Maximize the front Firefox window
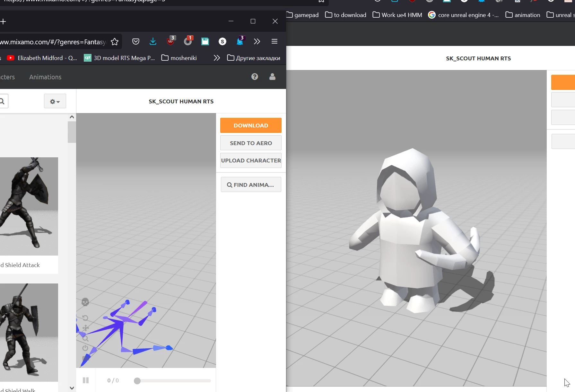The width and height of the screenshot is (575, 392). tap(253, 21)
